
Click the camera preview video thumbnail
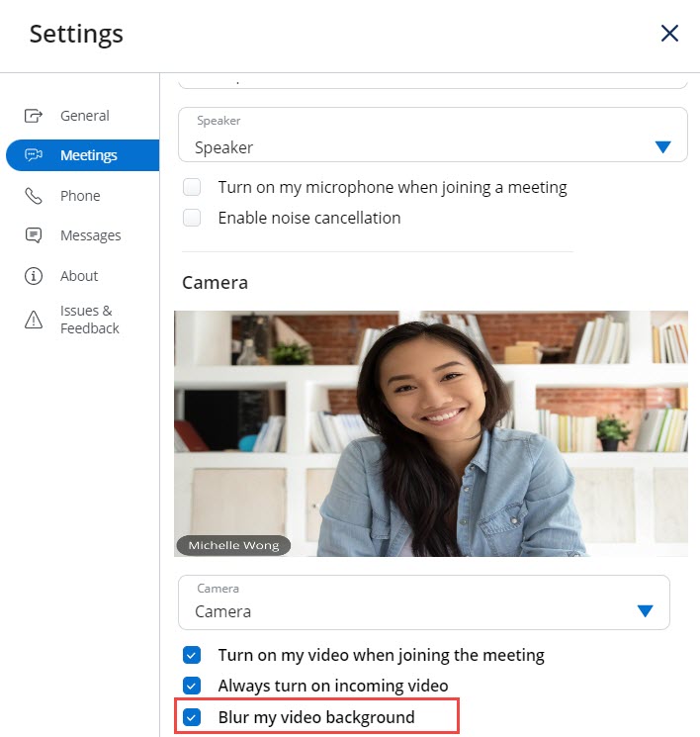pyautogui.click(x=431, y=433)
